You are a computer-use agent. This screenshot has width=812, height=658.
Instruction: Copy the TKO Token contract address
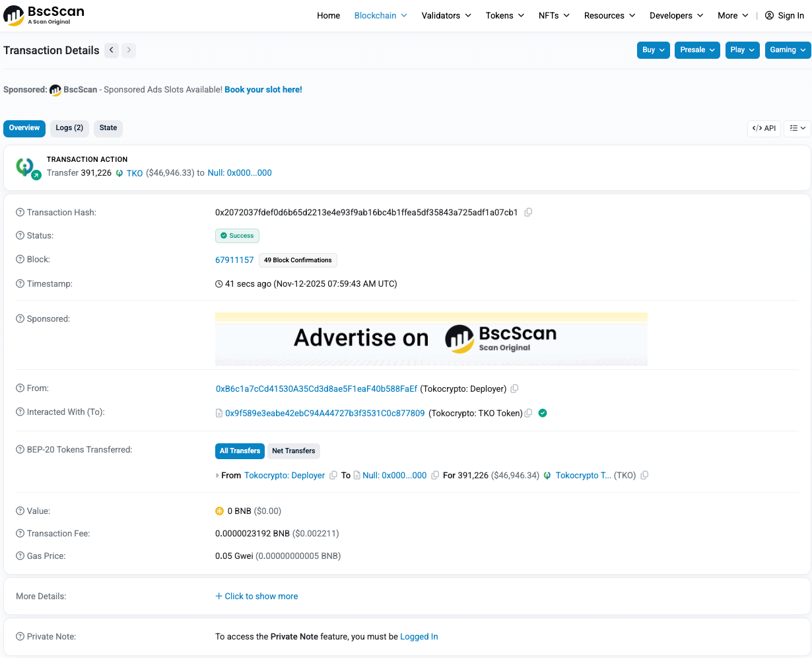(x=528, y=414)
